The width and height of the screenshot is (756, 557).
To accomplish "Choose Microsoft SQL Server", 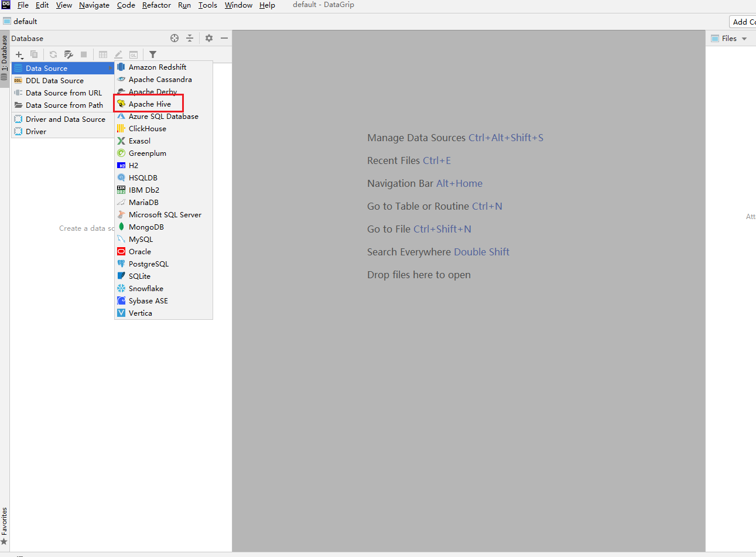I will click(x=163, y=214).
